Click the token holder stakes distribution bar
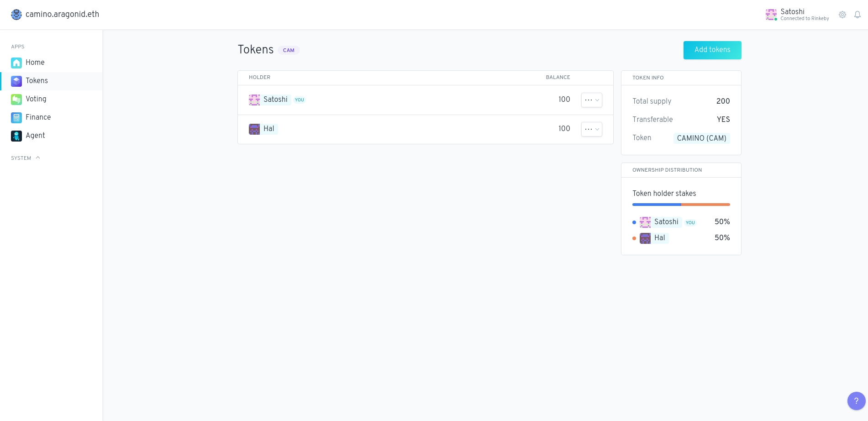The width and height of the screenshot is (868, 421). pyautogui.click(x=681, y=205)
